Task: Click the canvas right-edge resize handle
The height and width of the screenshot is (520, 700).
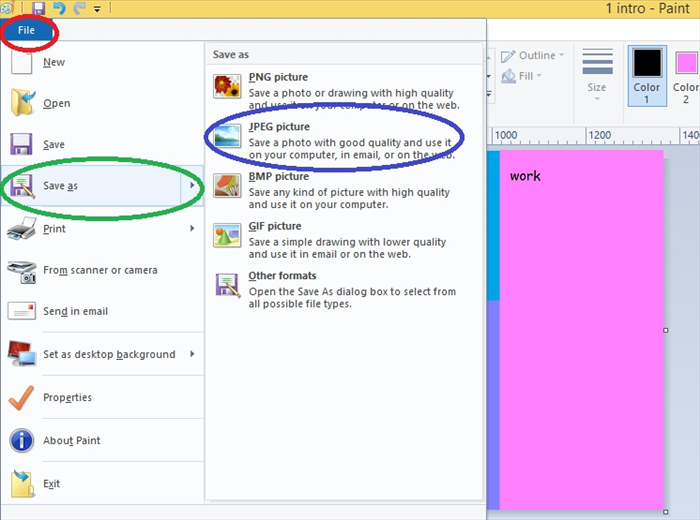Action: pos(666,330)
